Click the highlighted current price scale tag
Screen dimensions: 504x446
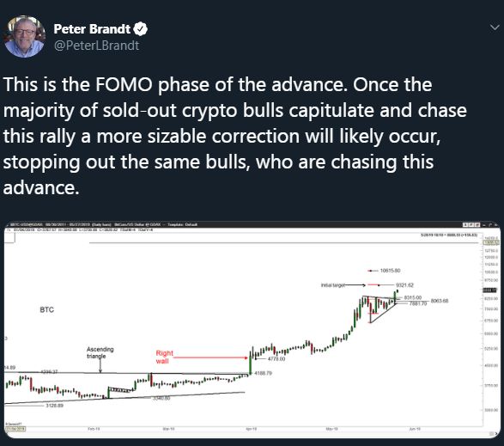(x=490, y=290)
